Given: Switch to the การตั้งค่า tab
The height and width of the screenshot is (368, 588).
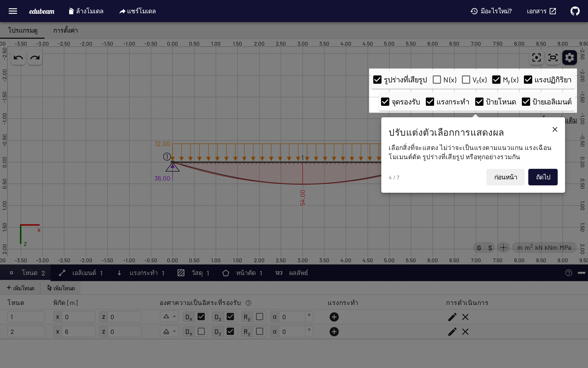Looking at the screenshot, I should [66, 31].
